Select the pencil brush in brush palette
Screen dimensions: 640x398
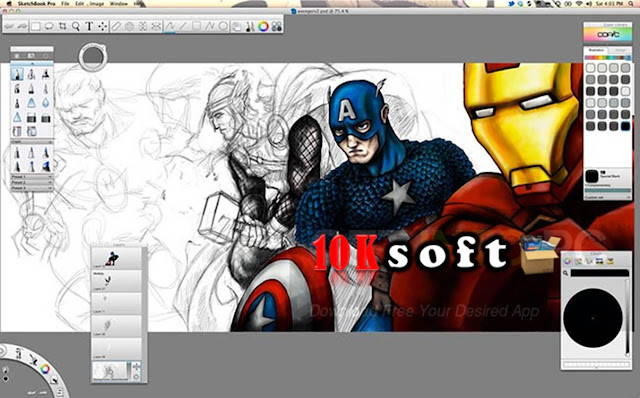[x=17, y=74]
